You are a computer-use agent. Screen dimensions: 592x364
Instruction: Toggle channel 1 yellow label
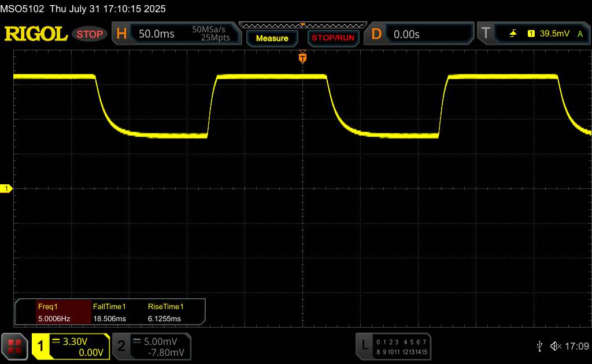(40, 346)
